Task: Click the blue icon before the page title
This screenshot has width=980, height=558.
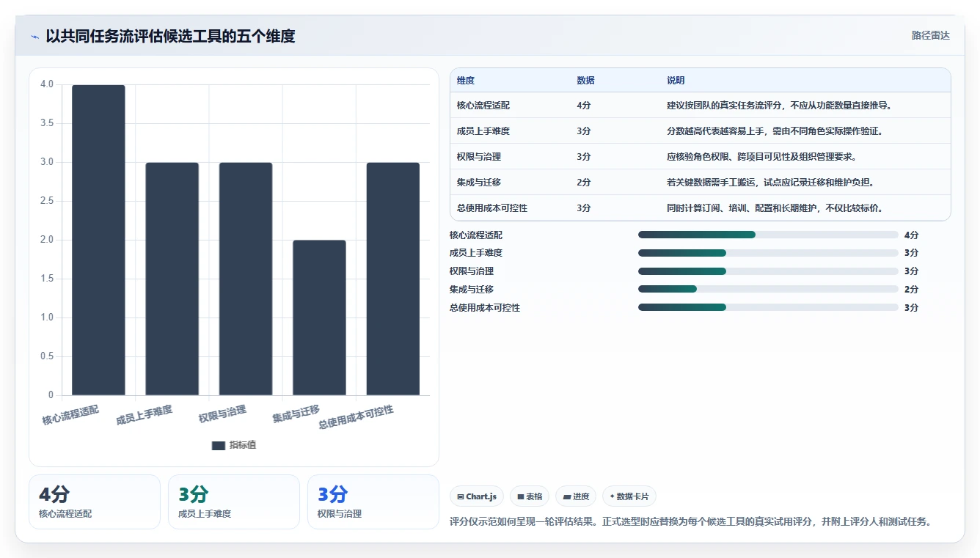Action: pyautogui.click(x=34, y=37)
